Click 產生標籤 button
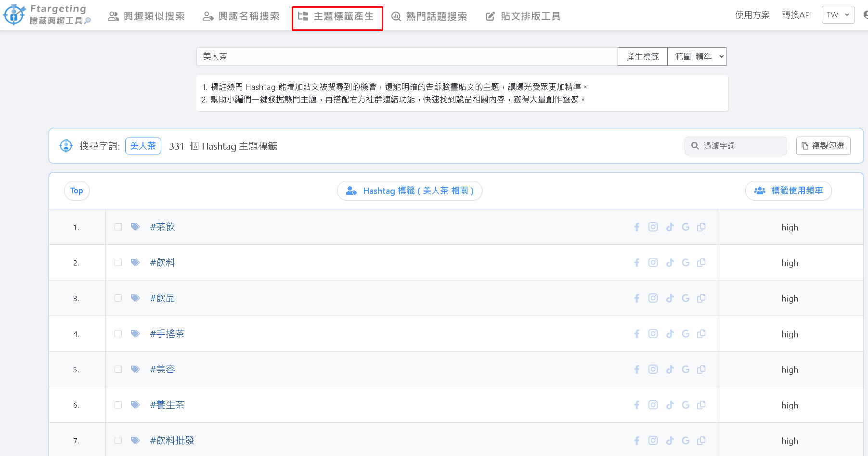 tap(643, 57)
